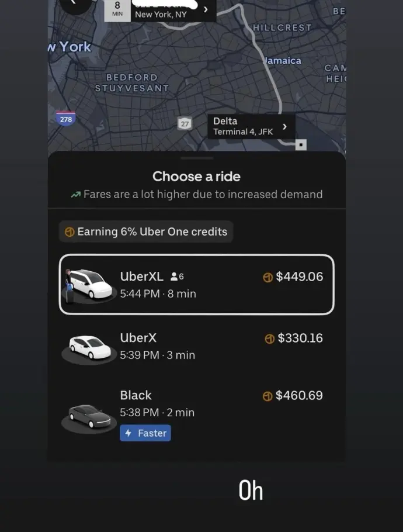Tap the 8 MIN pickup time box
This screenshot has height=532, width=403.
coord(117,9)
